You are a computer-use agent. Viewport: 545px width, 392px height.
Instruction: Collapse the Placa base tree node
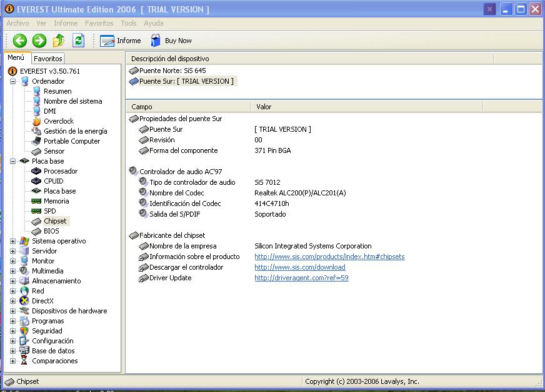click(13, 161)
